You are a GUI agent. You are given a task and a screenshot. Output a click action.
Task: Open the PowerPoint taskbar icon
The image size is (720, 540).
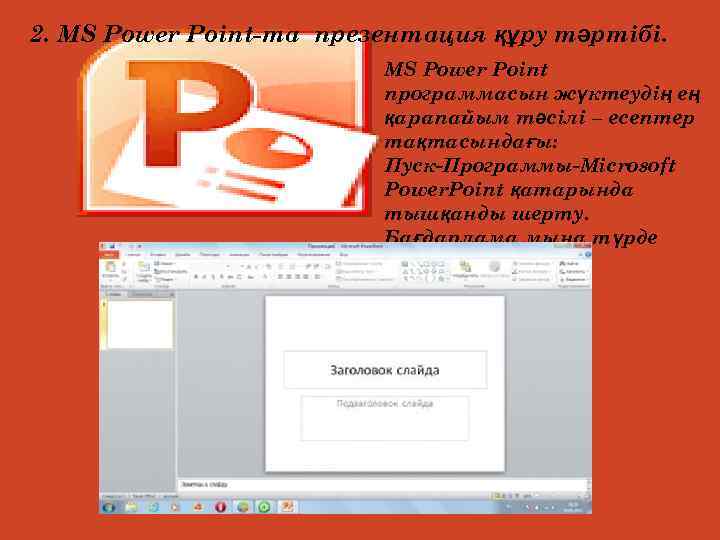287,507
